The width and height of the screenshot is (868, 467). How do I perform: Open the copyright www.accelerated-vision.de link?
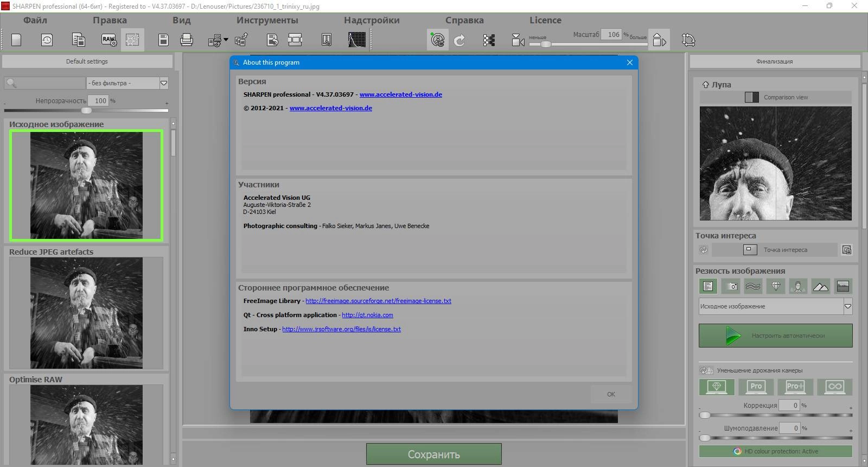click(331, 108)
